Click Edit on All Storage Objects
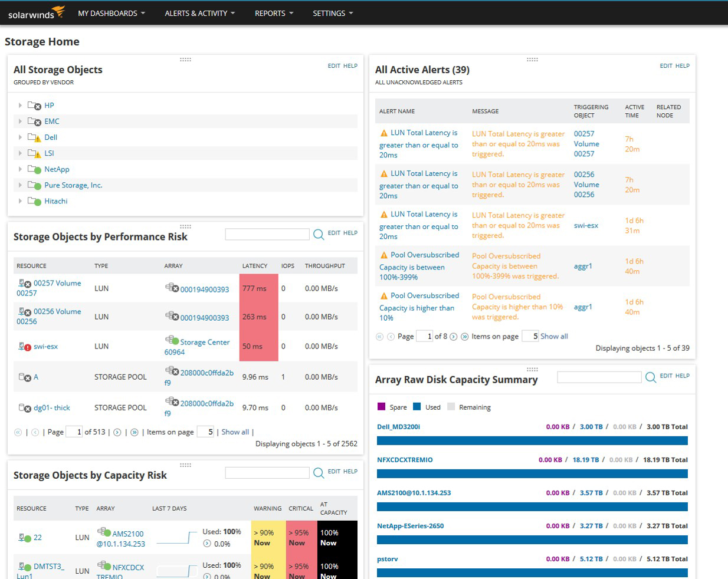The width and height of the screenshot is (728, 579). click(334, 66)
